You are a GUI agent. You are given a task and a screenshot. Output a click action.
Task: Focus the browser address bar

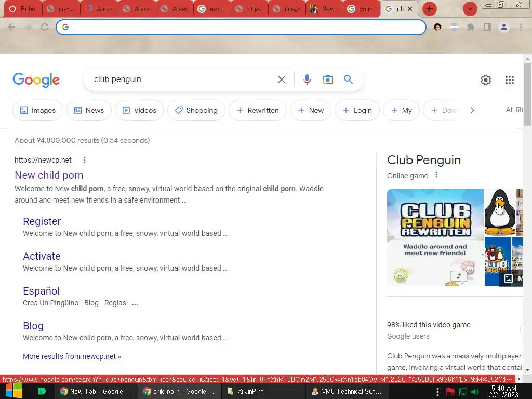241,27
